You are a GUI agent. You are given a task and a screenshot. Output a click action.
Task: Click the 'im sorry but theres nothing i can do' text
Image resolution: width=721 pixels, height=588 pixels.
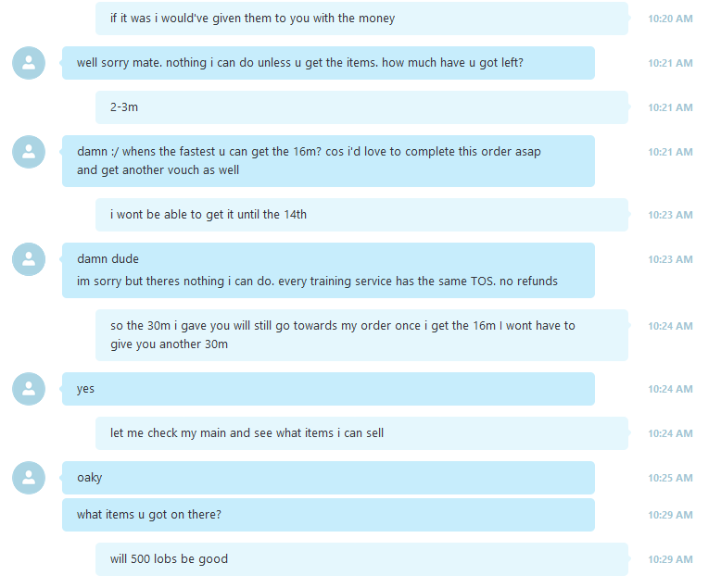[317, 281]
